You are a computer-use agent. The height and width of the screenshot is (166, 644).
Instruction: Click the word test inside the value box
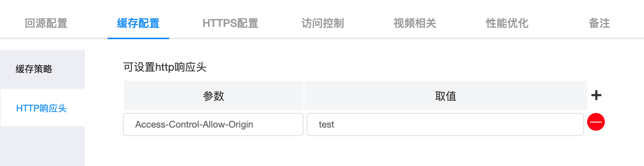click(x=326, y=124)
